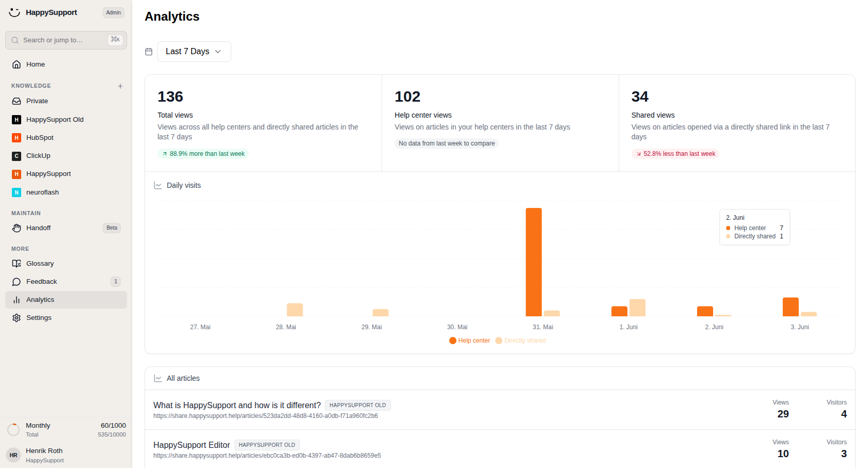Click the Private inbox icon
Screen dimensions: 868x468
point(17,101)
